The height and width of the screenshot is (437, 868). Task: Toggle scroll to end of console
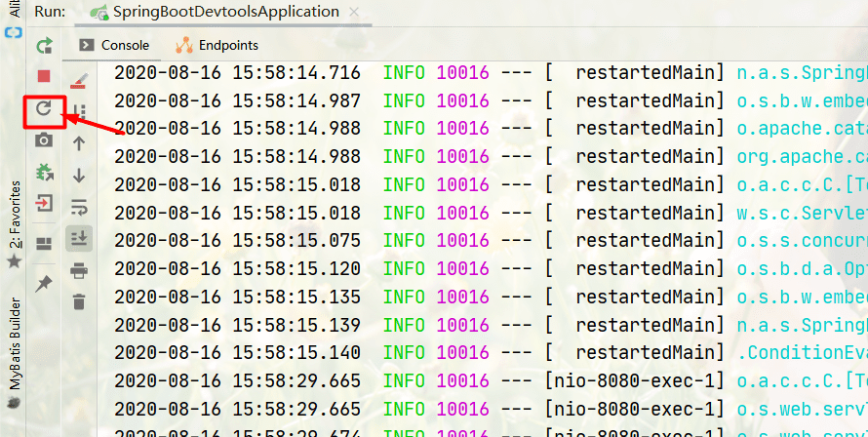79,239
